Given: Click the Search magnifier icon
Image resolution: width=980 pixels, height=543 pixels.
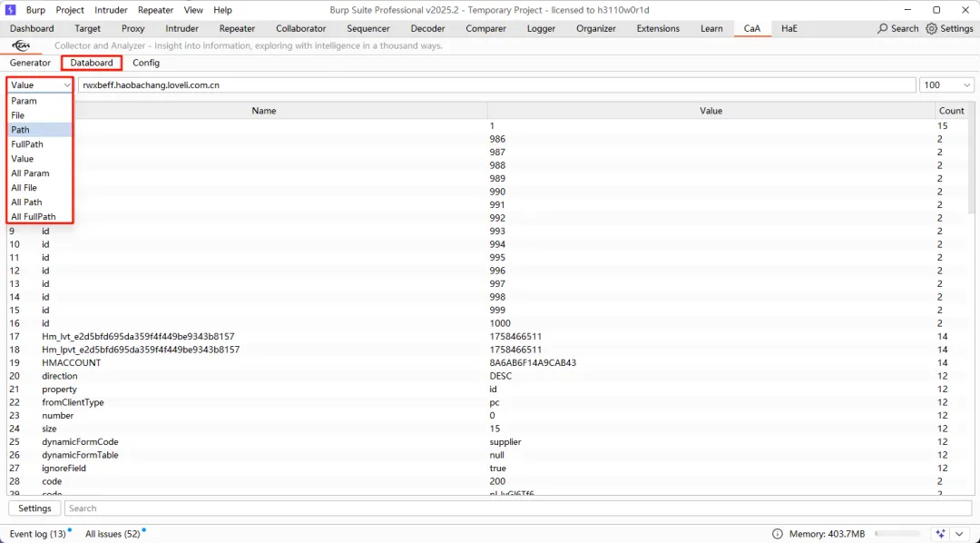Looking at the screenshot, I should click(882, 29).
